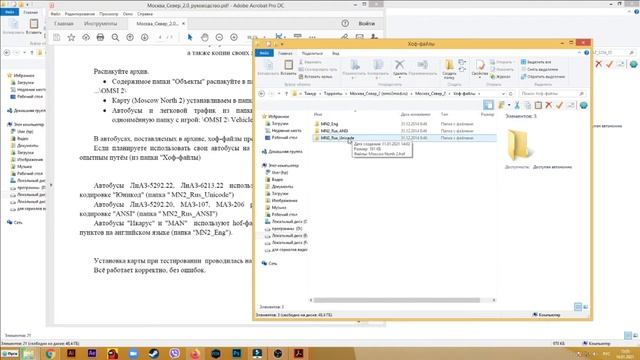Open the Удалить dropdown arrow in ribbon
The height and width of the screenshot is (360, 640).
tap(400, 78)
